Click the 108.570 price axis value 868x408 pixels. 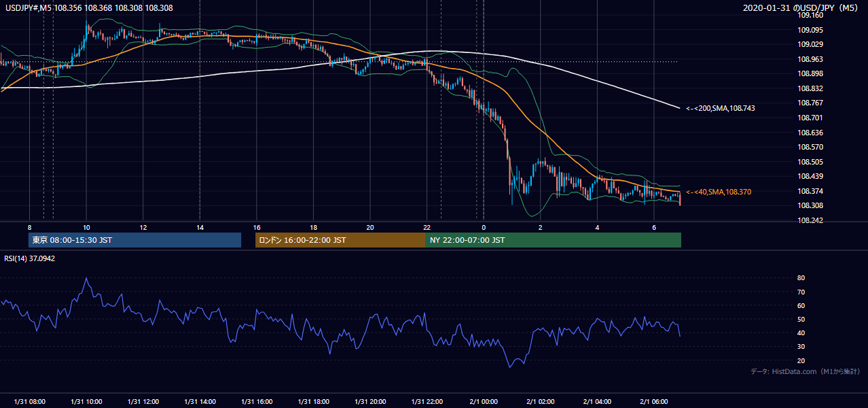[x=810, y=148]
